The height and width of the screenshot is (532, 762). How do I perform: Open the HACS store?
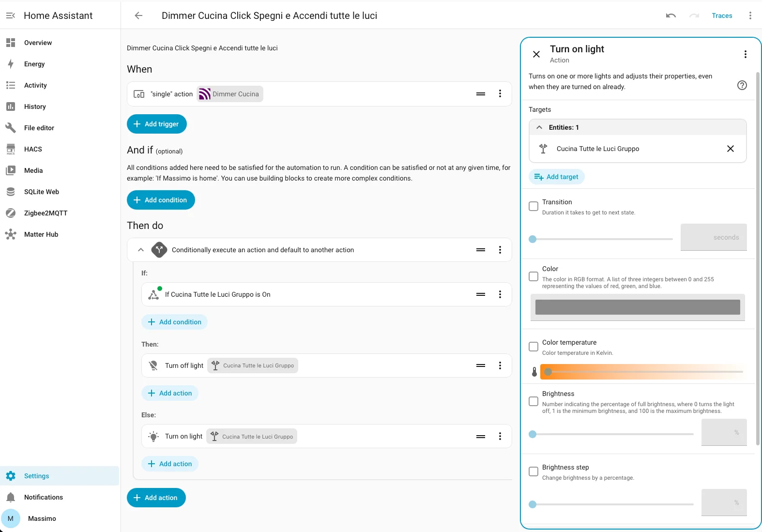[60, 149]
